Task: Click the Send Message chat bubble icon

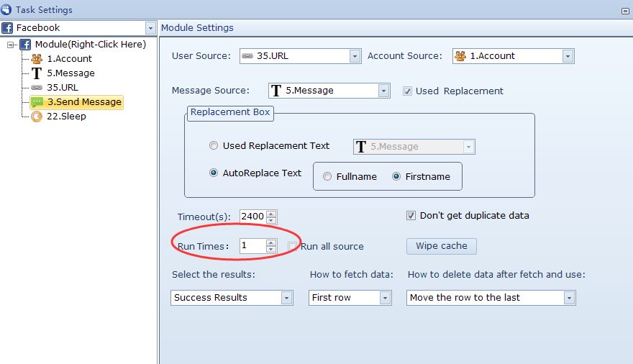Action: pos(37,102)
